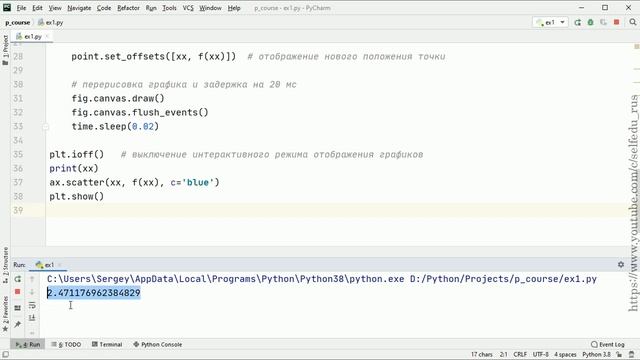Click the print(xx) line

pos(74,169)
